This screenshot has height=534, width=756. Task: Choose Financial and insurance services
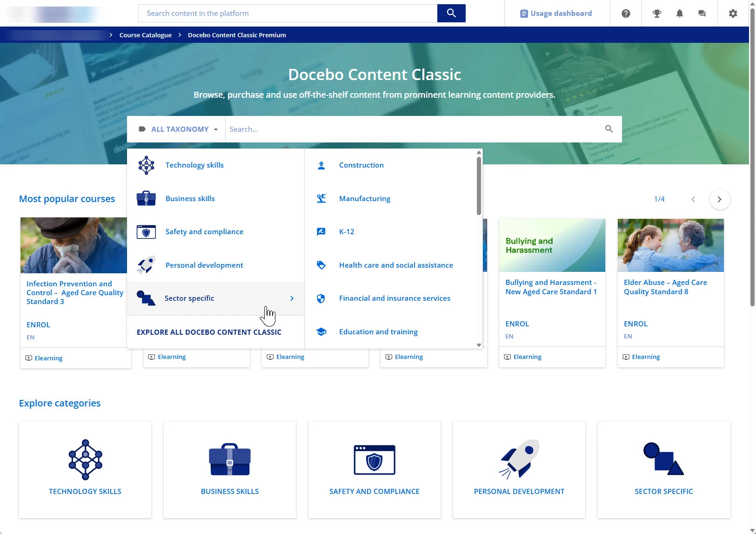point(395,298)
